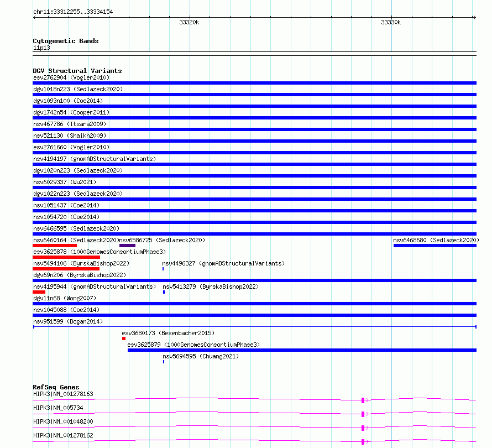Open the nsv6468680 (Sedlazeck2020) variant label
492x448 pixels.
coord(436,240)
